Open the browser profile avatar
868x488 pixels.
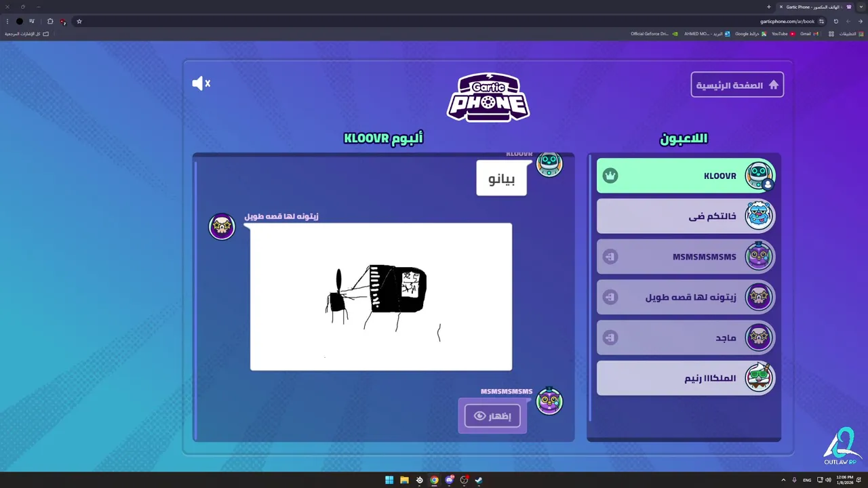[19, 21]
